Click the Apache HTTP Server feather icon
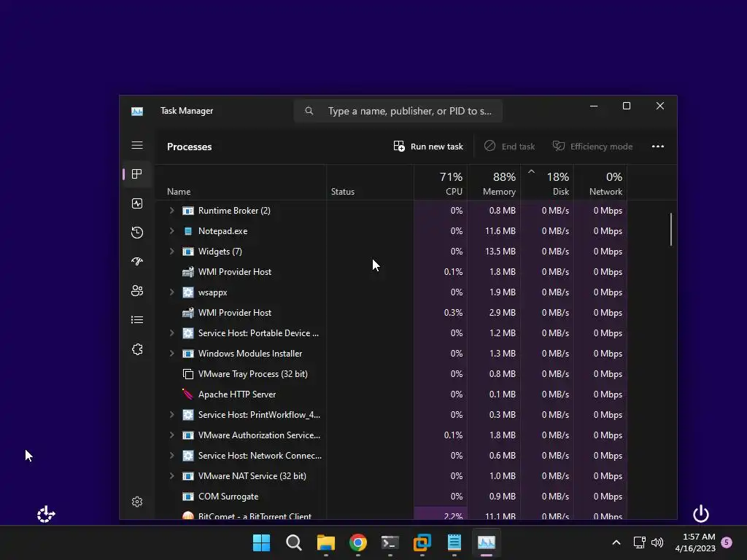 click(188, 394)
